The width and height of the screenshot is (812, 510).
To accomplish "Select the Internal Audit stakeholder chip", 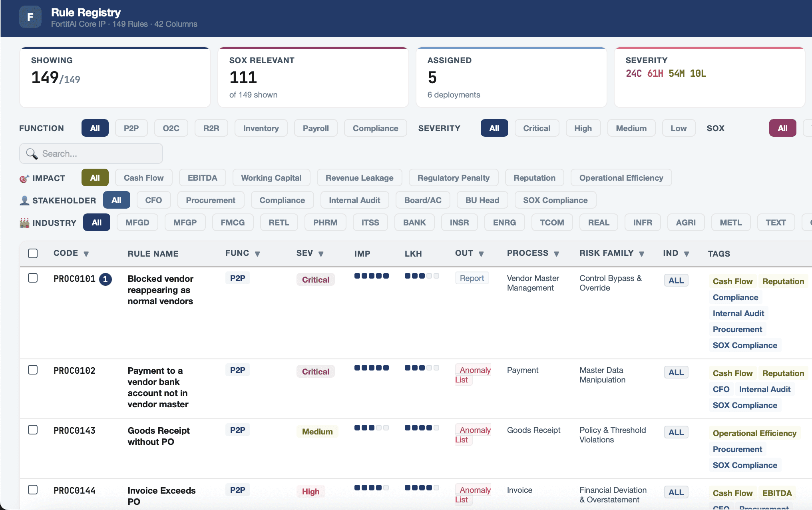I will tap(354, 200).
